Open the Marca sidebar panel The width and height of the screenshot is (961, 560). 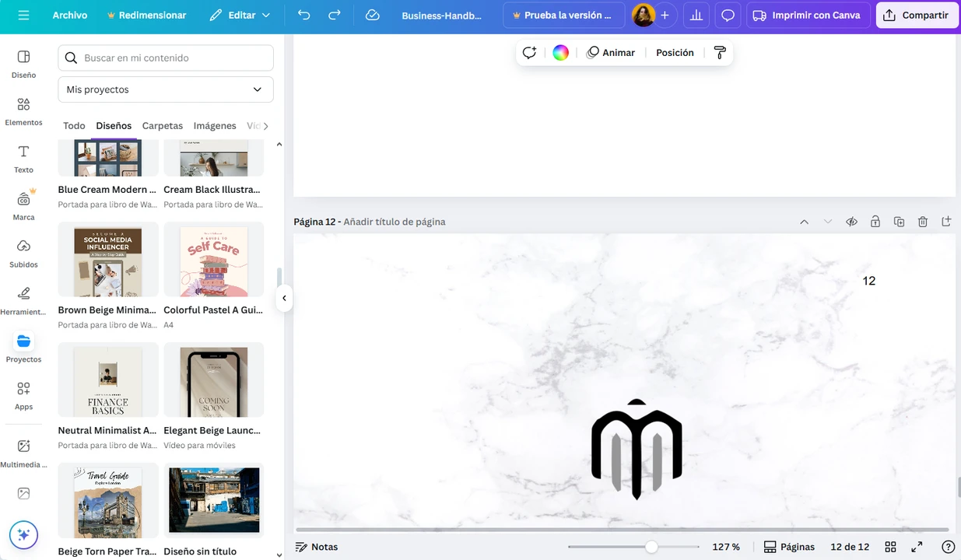tap(23, 206)
